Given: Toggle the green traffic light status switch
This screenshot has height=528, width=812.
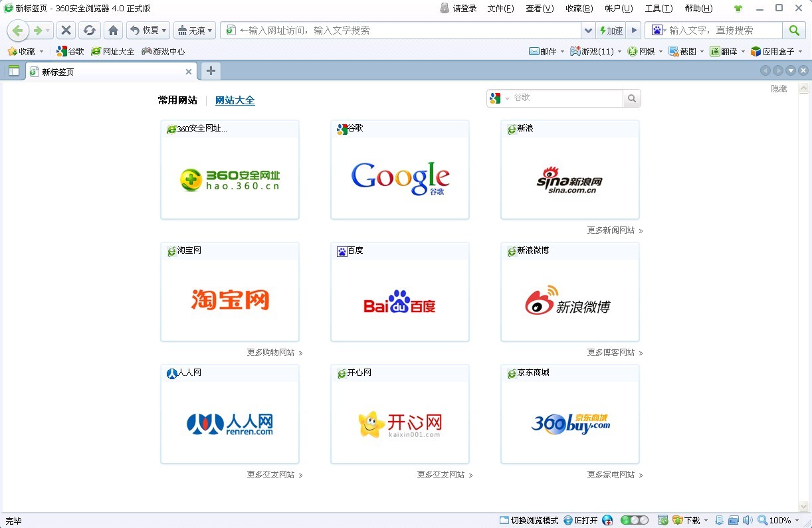Looking at the screenshot, I should tap(635, 520).
